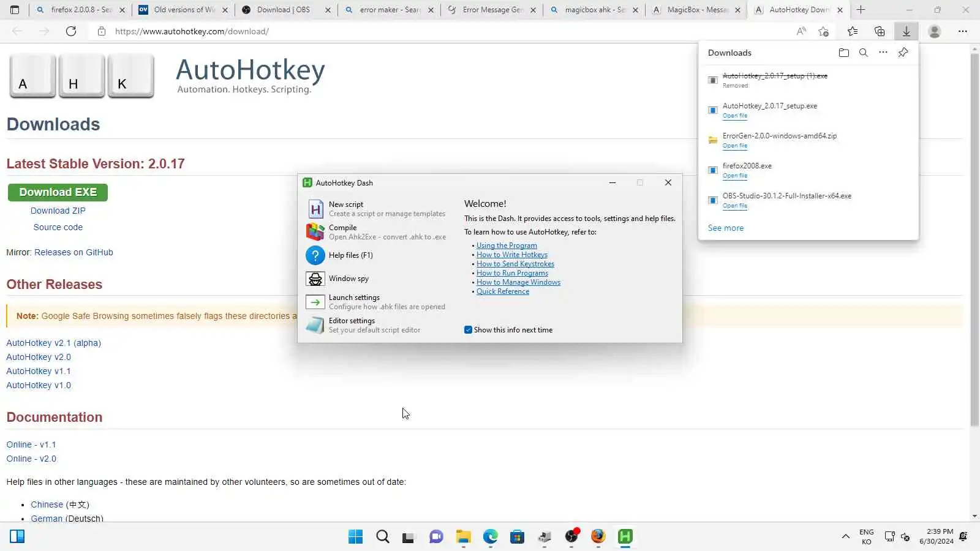Switch to the MagicBox Message tab
The image size is (980, 551).
click(x=696, y=10)
